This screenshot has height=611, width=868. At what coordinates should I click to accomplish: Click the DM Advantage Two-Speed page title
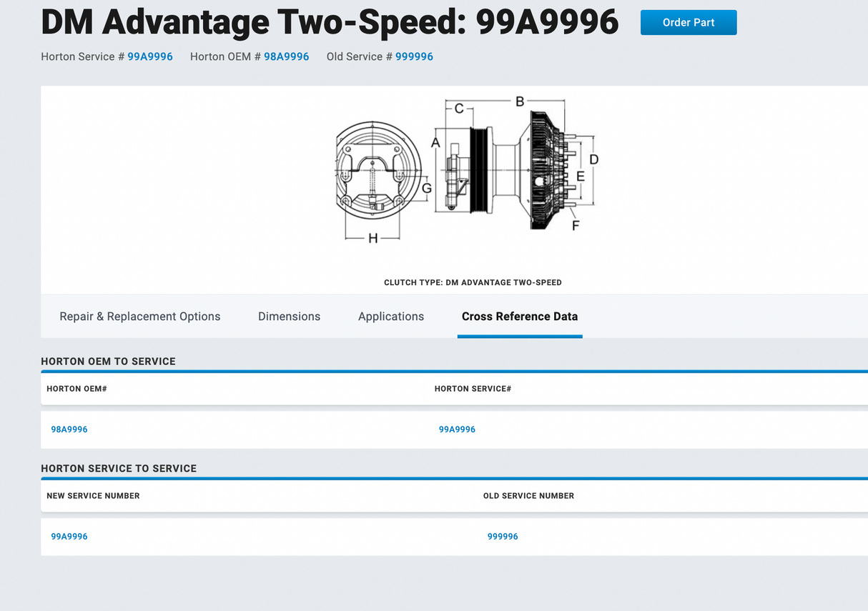pyautogui.click(x=330, y=22)
